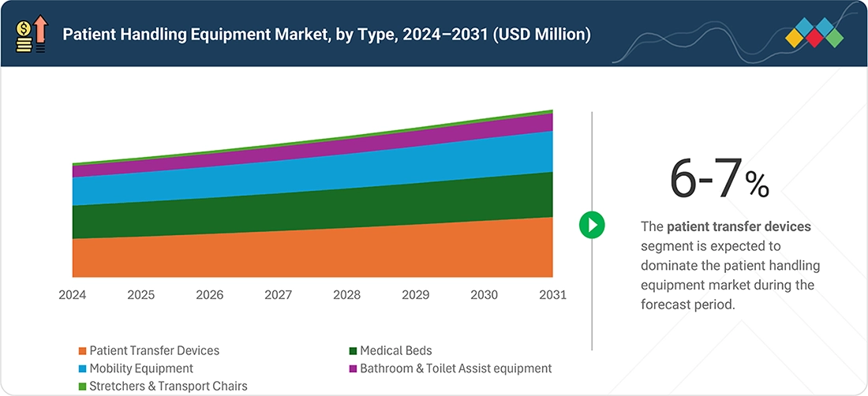Click the chart title in header
The height and width of the screenshot is (396, 868).
tap(327, 34)
